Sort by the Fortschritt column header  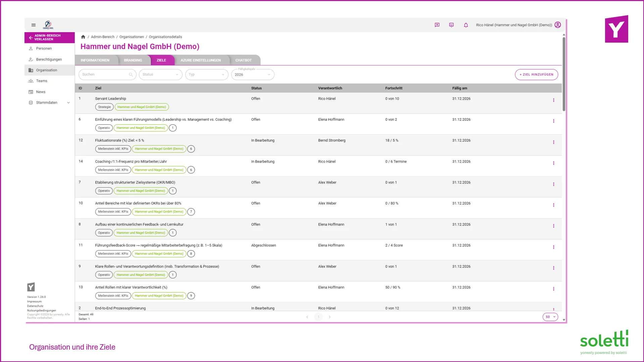click(x=394, y=88)
